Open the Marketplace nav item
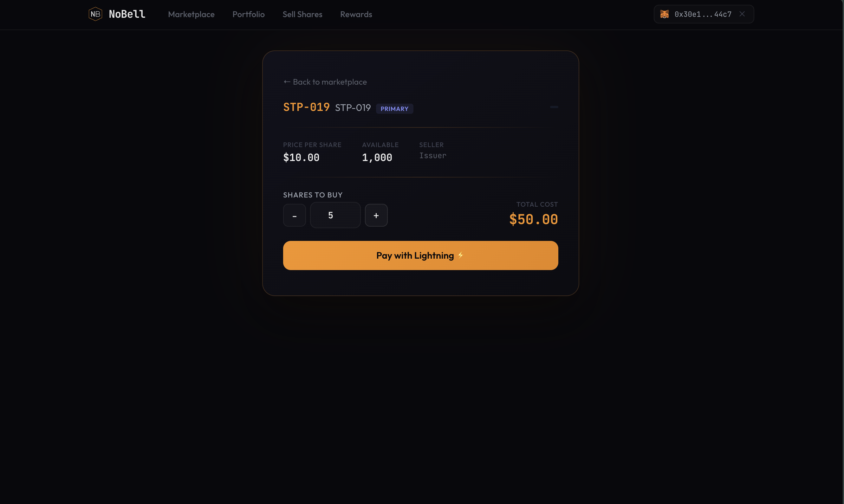Screen dimensions: 844x504 (x=191, y=14)
